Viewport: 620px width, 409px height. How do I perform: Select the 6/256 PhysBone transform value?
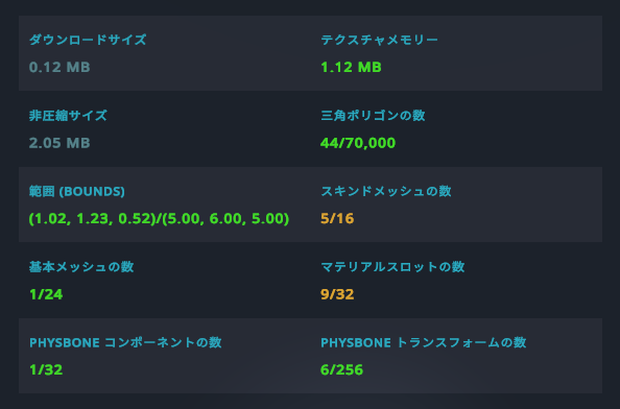pyautogui.click(x=342, y=370)
